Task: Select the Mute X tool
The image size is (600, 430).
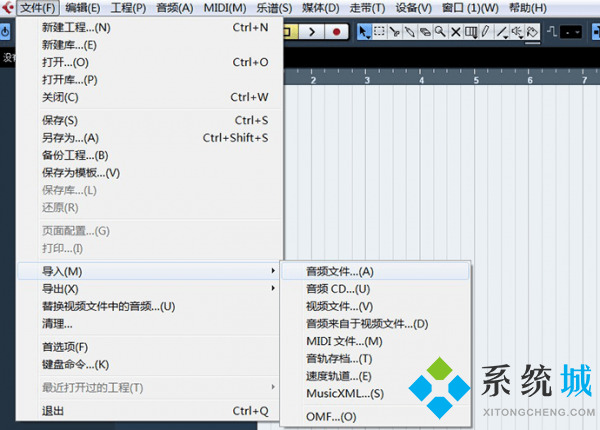Action: (455, 31)
